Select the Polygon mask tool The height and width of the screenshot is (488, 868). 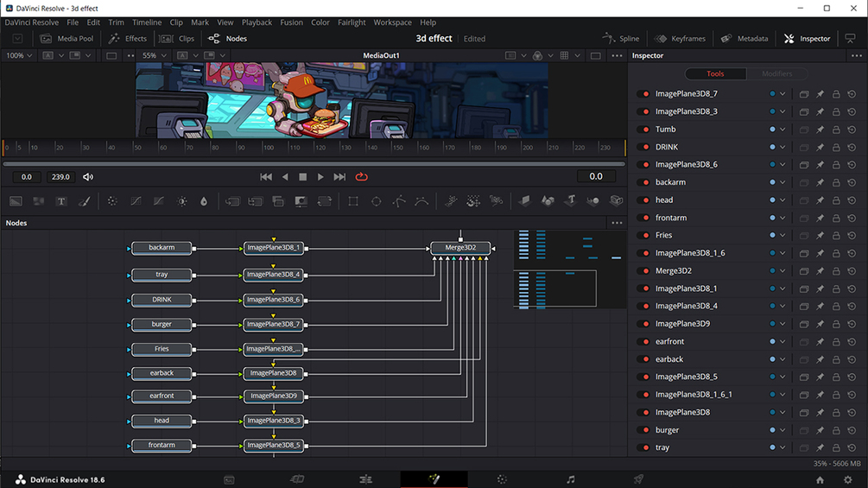click(x=399, y=201)
